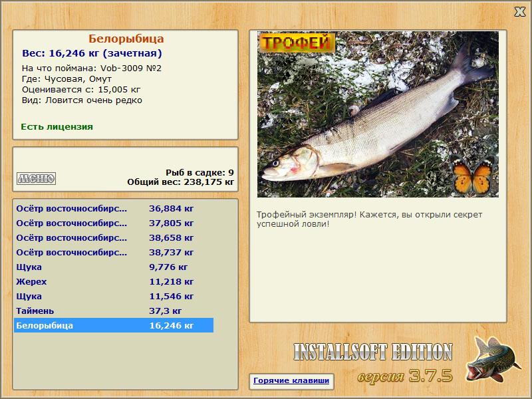The width and height of the screenshot is (532, 399).
Task: Select the 38,658 кг Осётр row
Action: 114,237
